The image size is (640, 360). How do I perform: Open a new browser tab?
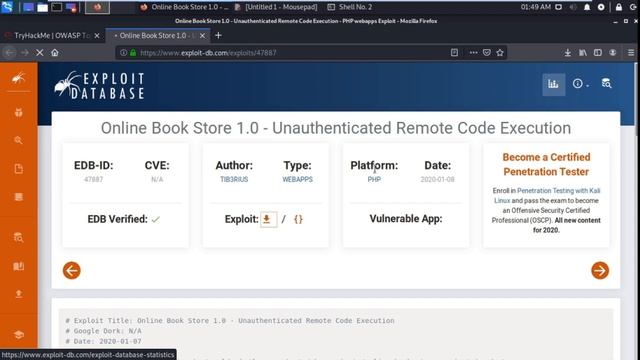tap(218, 36)
